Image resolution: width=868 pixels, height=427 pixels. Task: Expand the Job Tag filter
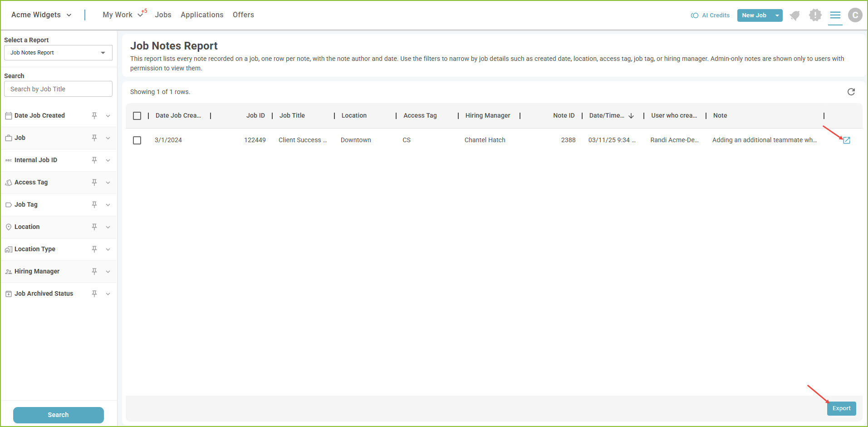tap(108, 205)
